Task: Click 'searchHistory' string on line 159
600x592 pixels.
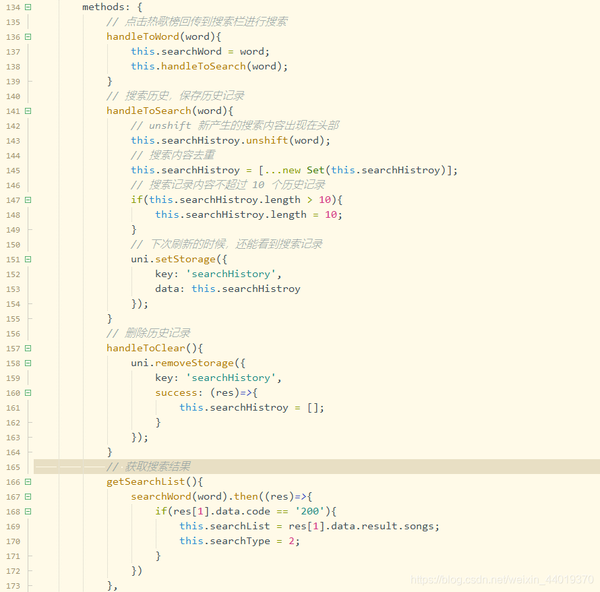Action: [x=231, y=378]
